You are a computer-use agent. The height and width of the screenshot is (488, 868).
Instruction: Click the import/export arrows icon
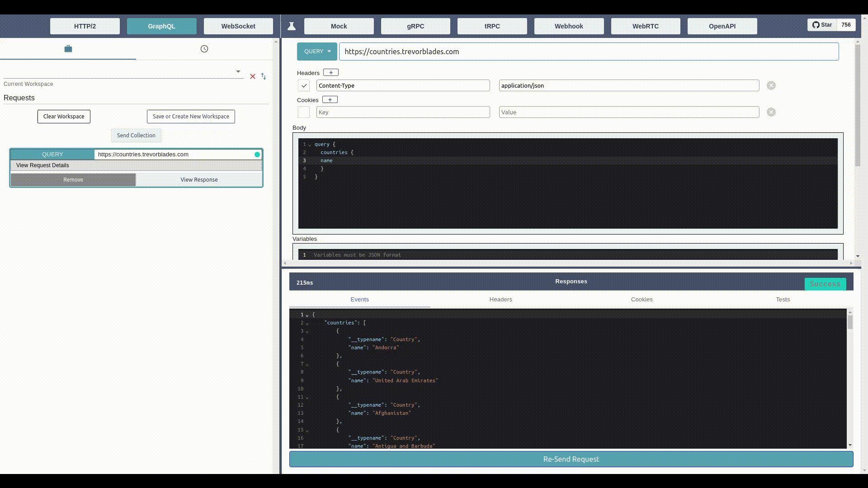click(264, 76)
